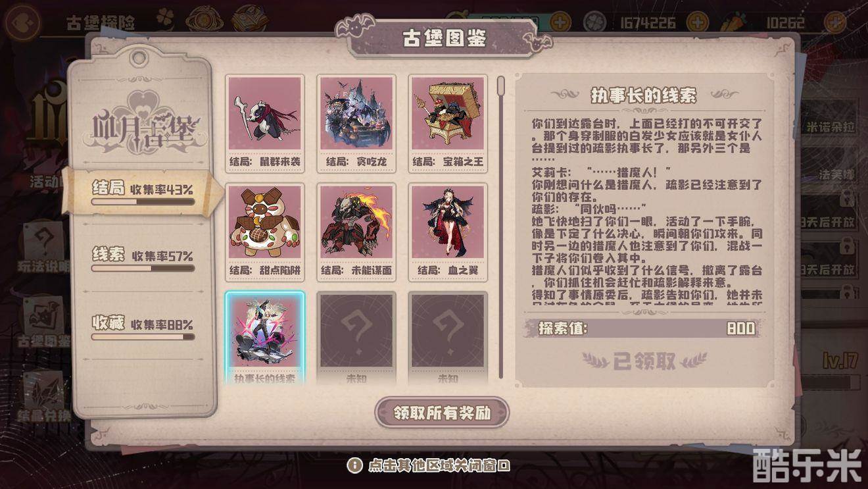The image size is (868, 489).
Task: Open the clover icon in top bar
Action: point(165,19)
